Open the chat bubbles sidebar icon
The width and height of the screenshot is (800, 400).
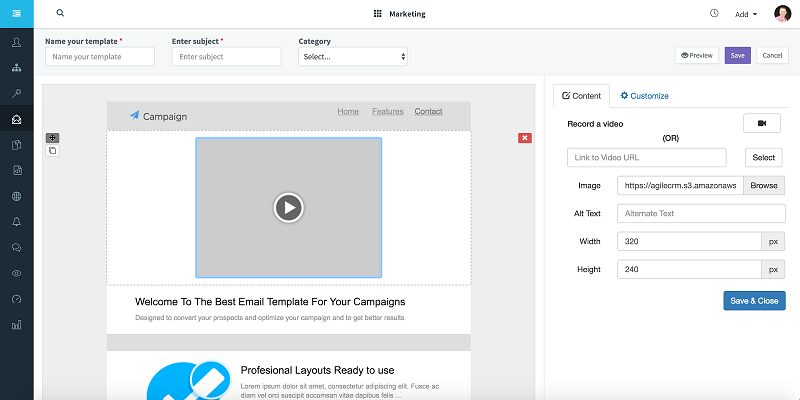coord(16,247)
